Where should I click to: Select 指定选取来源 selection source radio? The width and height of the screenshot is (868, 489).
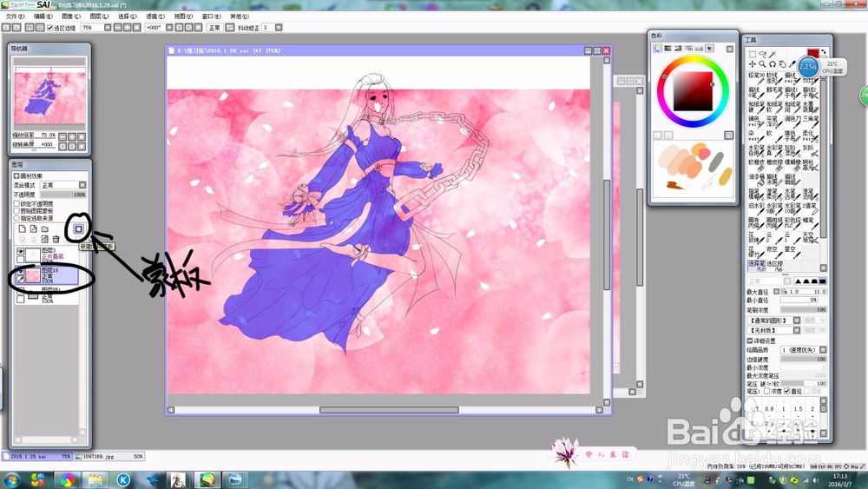tap(16, 218)
